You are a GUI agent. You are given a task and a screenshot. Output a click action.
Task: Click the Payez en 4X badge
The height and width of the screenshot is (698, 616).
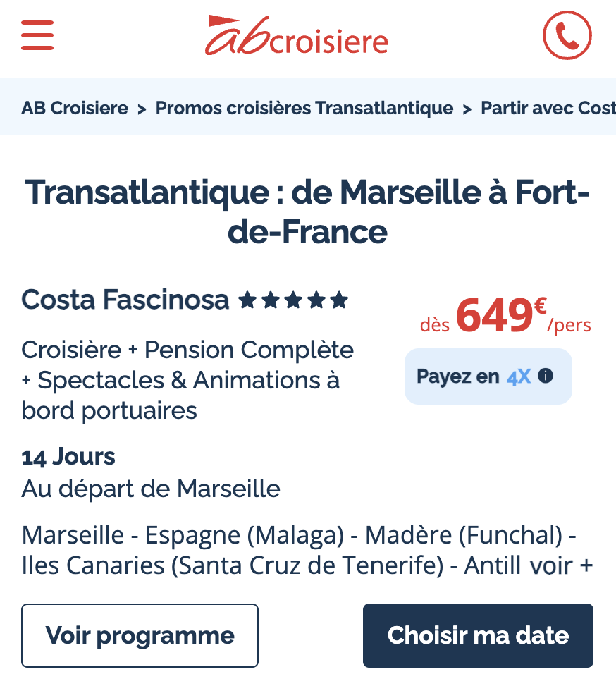(x=488, y=376)
